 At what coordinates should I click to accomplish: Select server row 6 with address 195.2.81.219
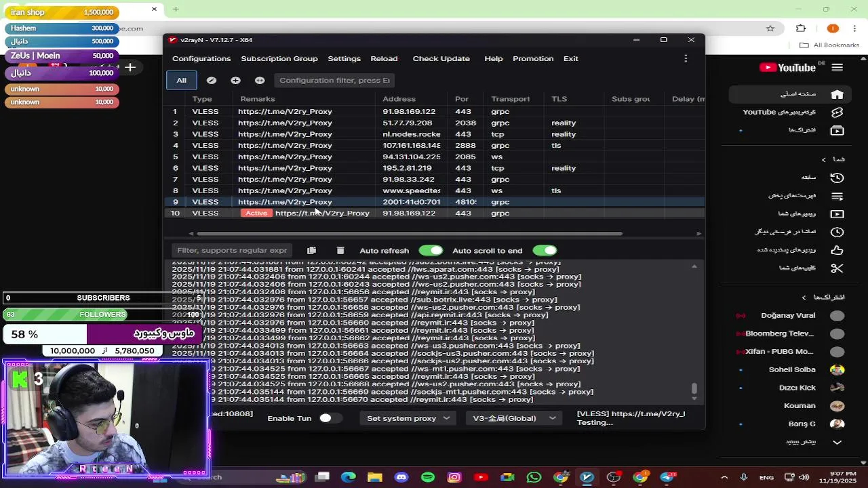pyautogui.click(x=434, y=168)
